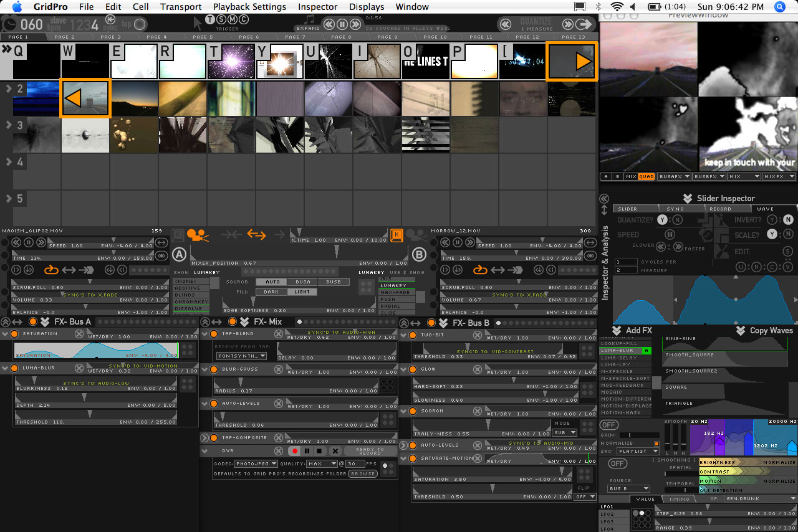
Task: Open the BUSAFX preview dropdown
Action: [x=674, y=177]
